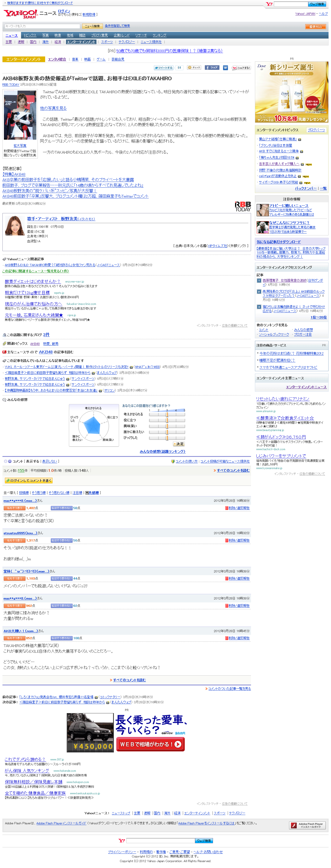Open みんなの感想(話題ランキング) link

(x=163, y=451)
